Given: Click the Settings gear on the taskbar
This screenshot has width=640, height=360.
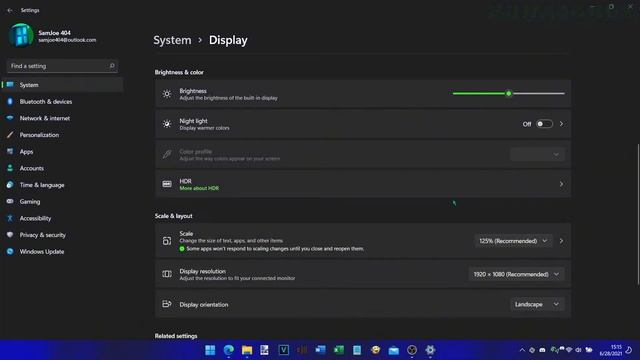Looking at the screenshot, I should [x=430, y=350].
